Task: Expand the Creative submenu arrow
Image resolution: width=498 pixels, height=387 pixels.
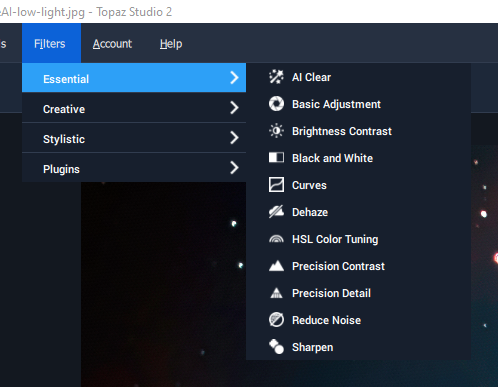Action: tap(234, 108)
